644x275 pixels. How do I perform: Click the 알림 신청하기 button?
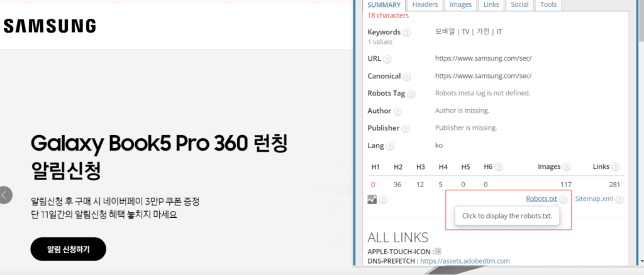68,249
